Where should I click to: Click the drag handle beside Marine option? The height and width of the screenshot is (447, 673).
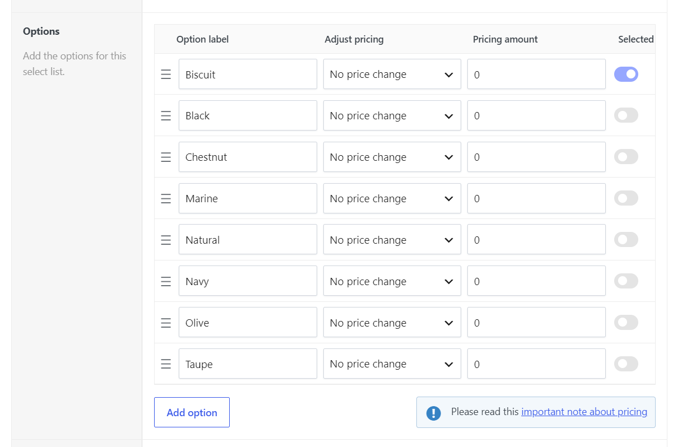point(166,198)
